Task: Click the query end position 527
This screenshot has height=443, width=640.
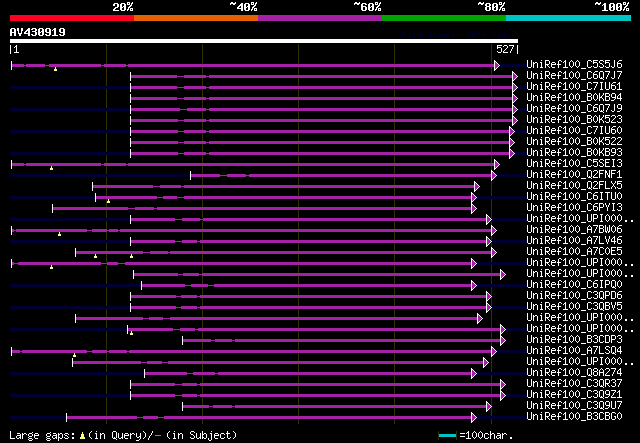Action: [505, 49]
